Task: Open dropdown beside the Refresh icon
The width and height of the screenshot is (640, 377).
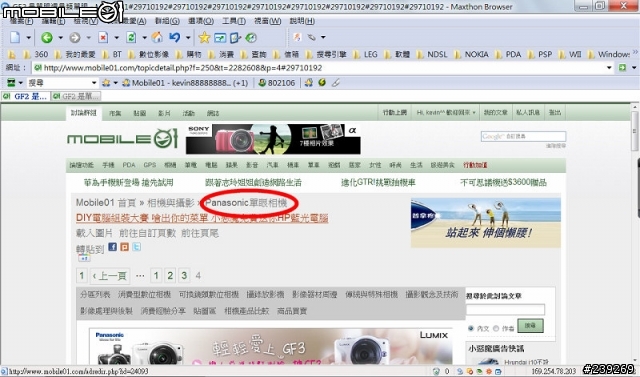Action: pyautogui.click(x=144, y=38)
